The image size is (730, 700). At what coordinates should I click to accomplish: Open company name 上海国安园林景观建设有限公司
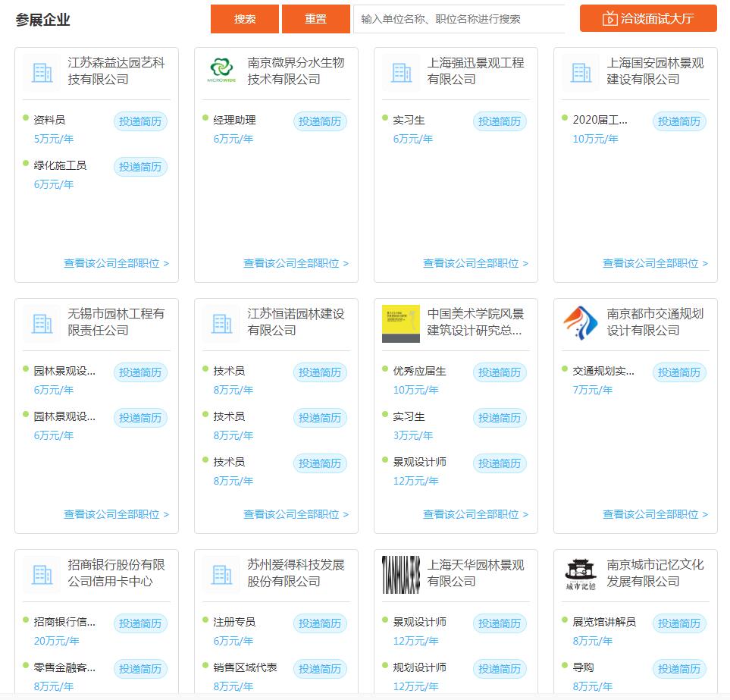click(656, 71)
